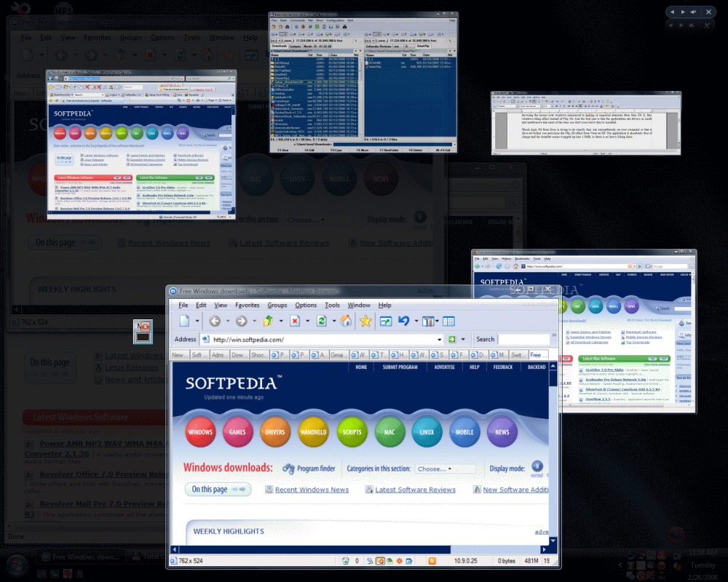Click the New page icon in Maxthon toolbar
This screenshot has height=582, width=728.
(184, 321)
